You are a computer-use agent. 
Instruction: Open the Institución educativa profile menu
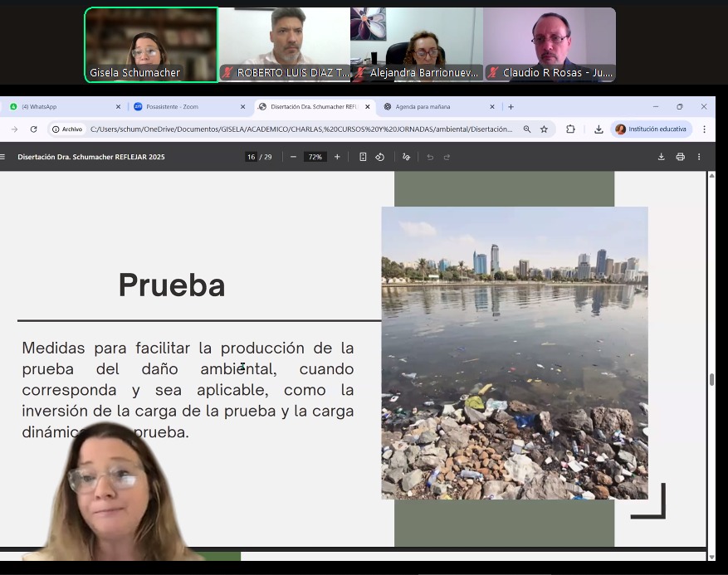click(652, 129)
